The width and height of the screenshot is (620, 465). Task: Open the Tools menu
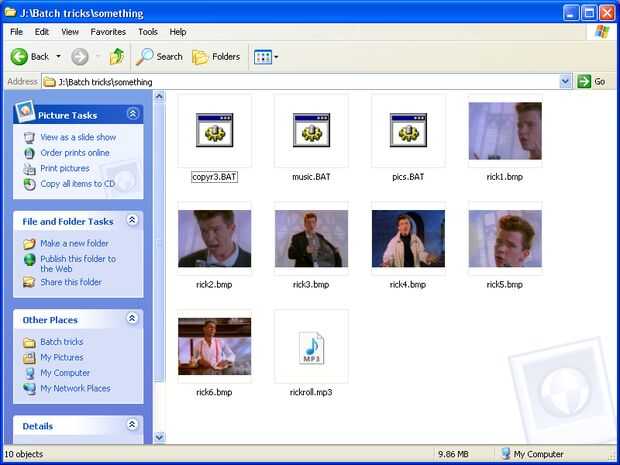(148, 32)
